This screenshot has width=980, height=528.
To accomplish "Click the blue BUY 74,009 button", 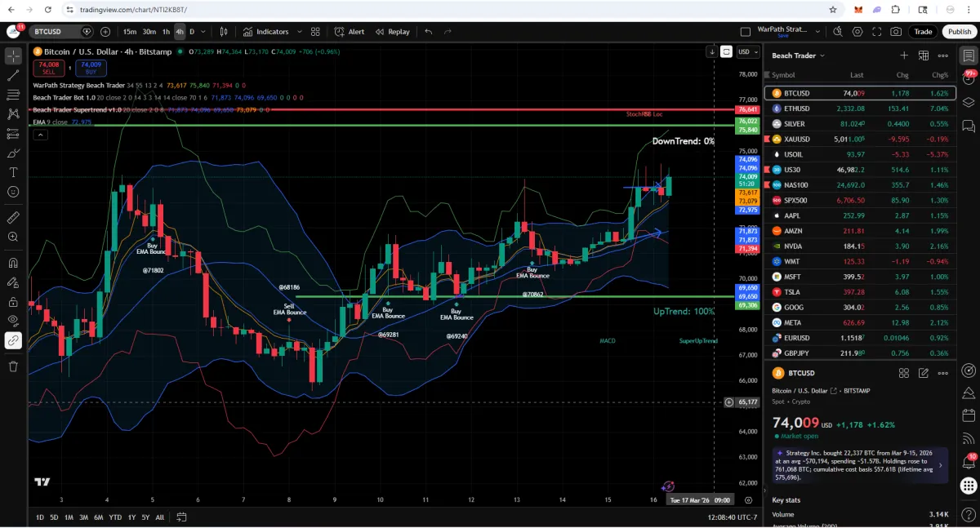I will click(91, 67).
